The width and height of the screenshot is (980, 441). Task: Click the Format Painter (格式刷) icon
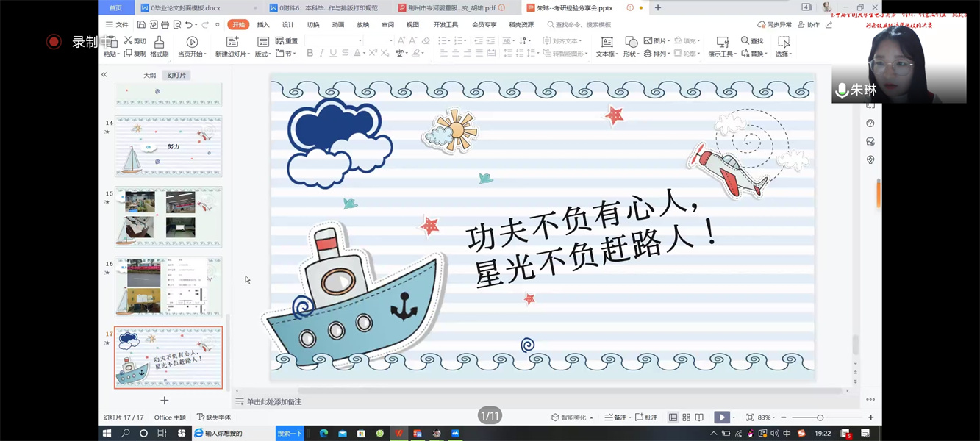(x=159, y=43)
